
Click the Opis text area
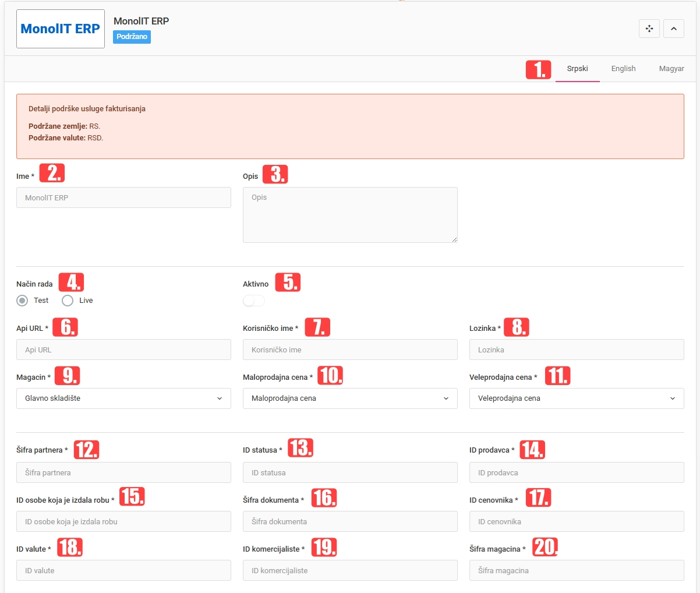tap(350, 215)
